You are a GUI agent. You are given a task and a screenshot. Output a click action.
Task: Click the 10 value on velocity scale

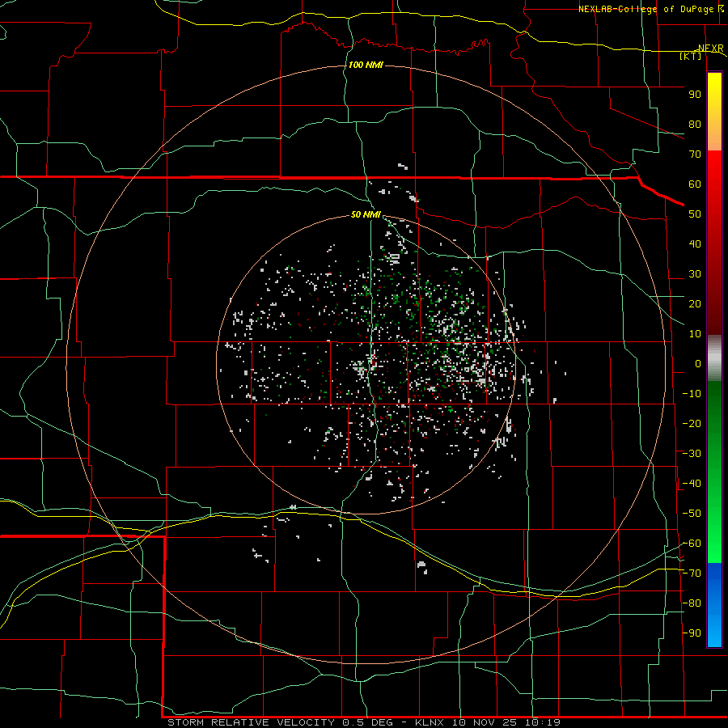[x=695, y=334]
